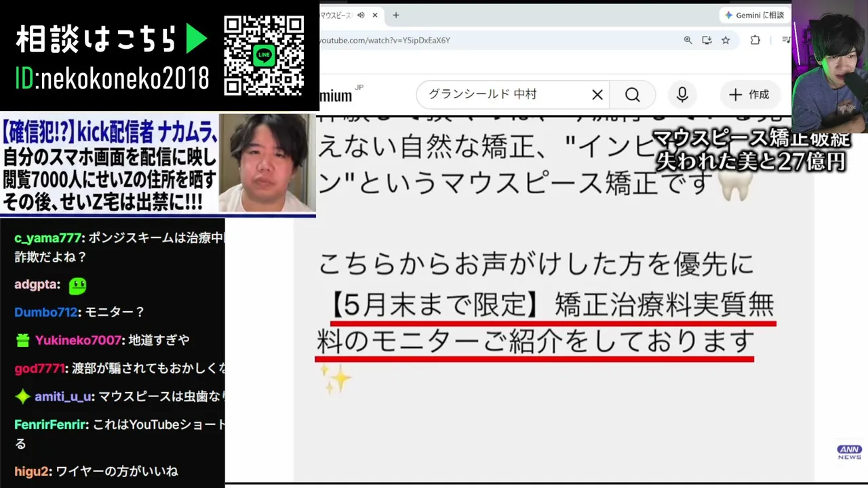Click the マウスピース矯正破綻 overlay caption
Image resolution: width=868 pixels, height=488 pixels.
pos(751,140)
